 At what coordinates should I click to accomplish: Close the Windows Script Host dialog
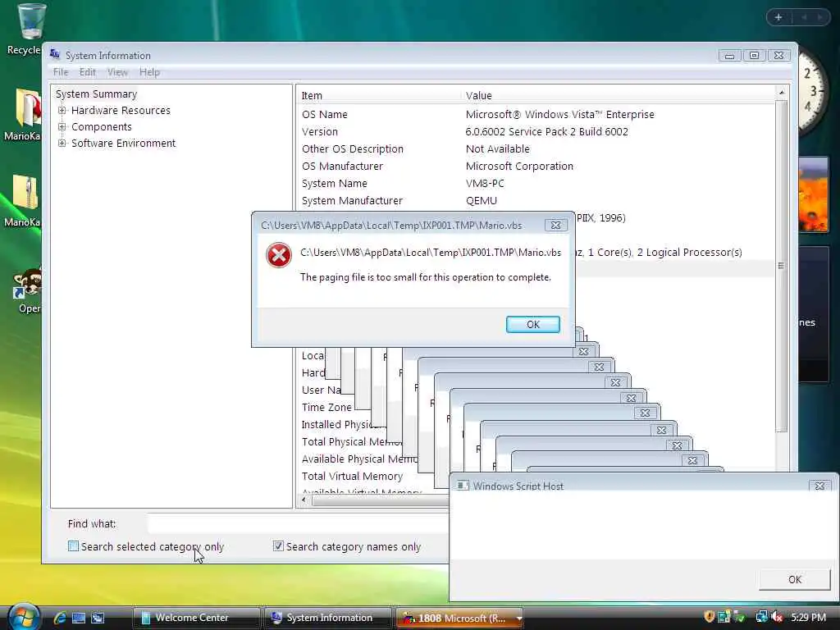click(x=819, y=486)
